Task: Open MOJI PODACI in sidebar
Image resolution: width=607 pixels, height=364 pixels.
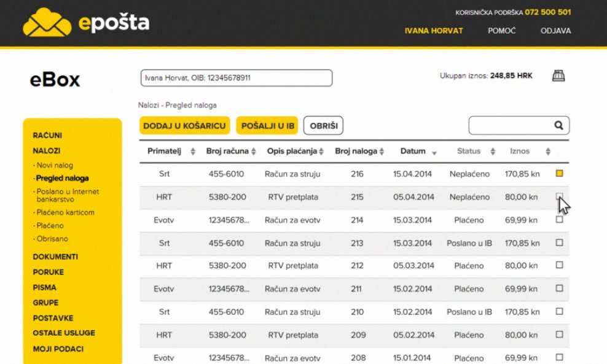Action: coord(58,349)
